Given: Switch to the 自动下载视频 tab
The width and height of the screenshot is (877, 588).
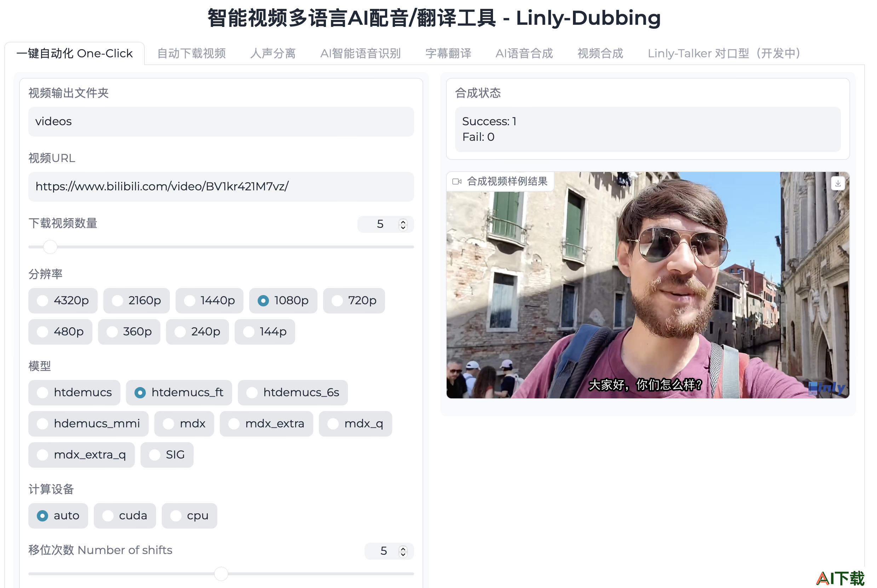Looking at the screenshot, I should tap(191, 53).
